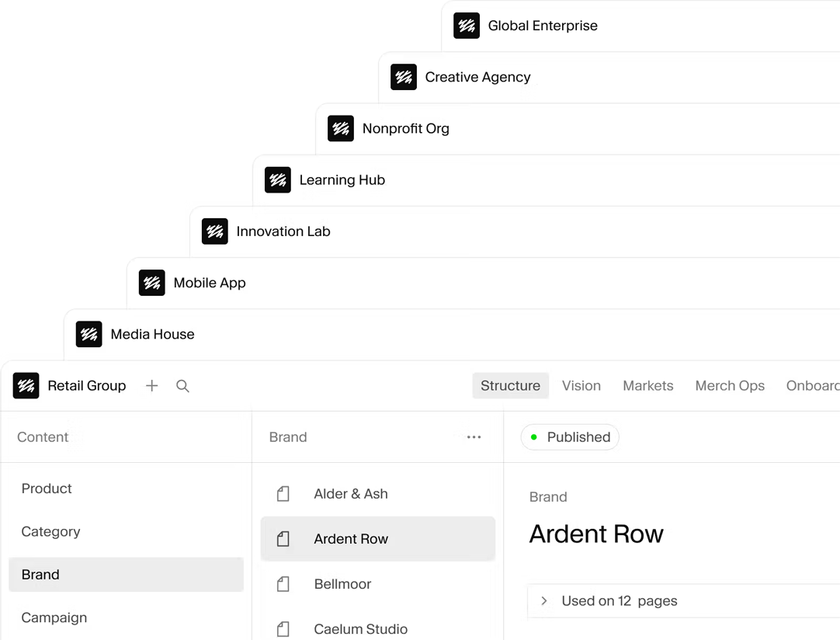Open the Bellmoor brand document

click(377, 584)
